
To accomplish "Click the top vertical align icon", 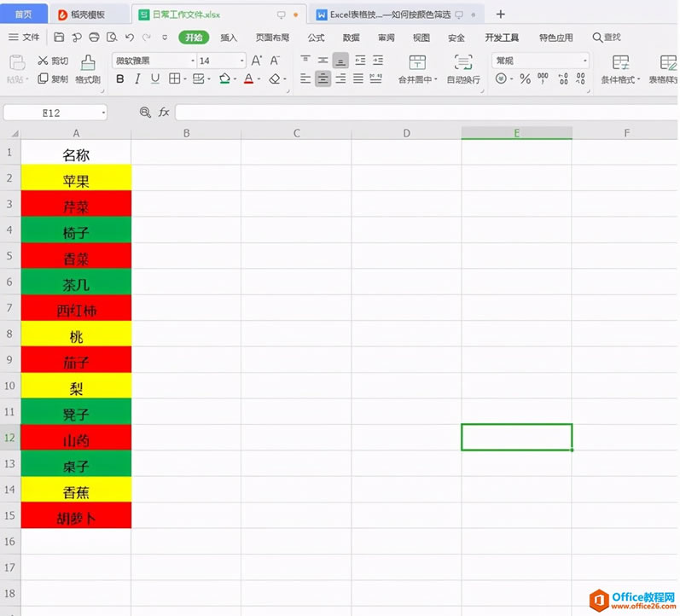I will pyautogui.click(x=305, y=60).
